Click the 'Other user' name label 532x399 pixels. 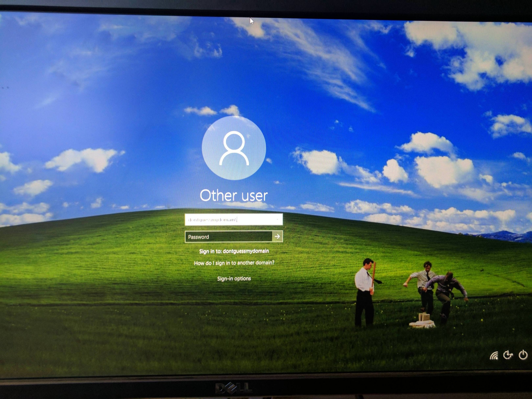point(234,195)
